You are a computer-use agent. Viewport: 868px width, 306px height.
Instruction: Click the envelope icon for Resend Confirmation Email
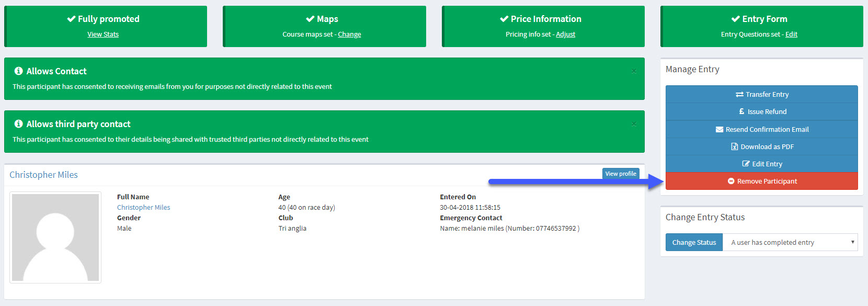pyautogui.click(x=719, y=130)
